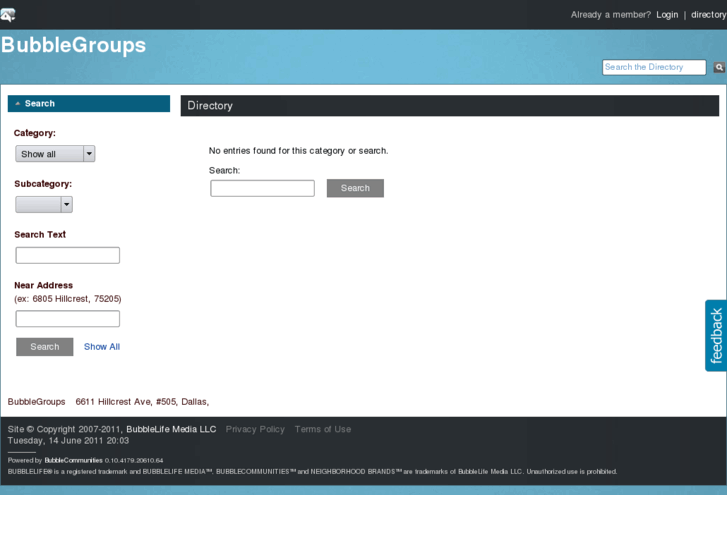The width and height of the screenshot is (727, 545).
Task: Focus the Directory pane Search input
Action: (x=262, y=188)
